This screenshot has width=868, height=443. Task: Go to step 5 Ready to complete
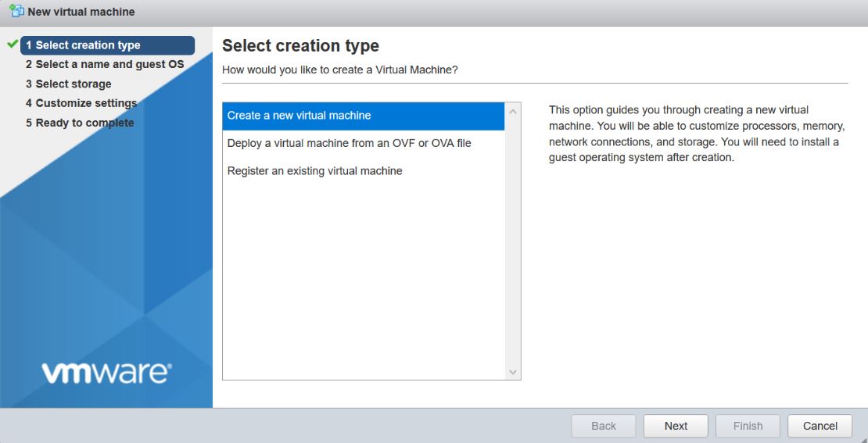[x=80, y=123]
